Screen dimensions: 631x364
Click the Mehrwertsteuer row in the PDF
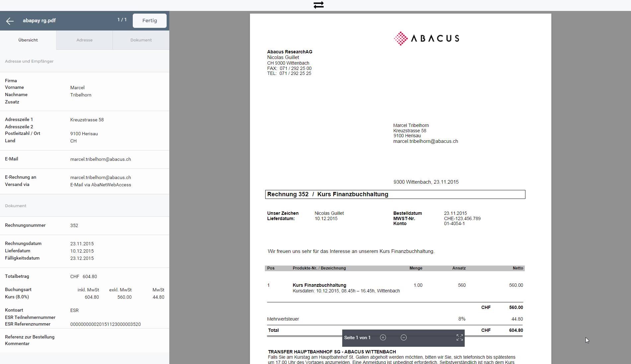point(395,319)
